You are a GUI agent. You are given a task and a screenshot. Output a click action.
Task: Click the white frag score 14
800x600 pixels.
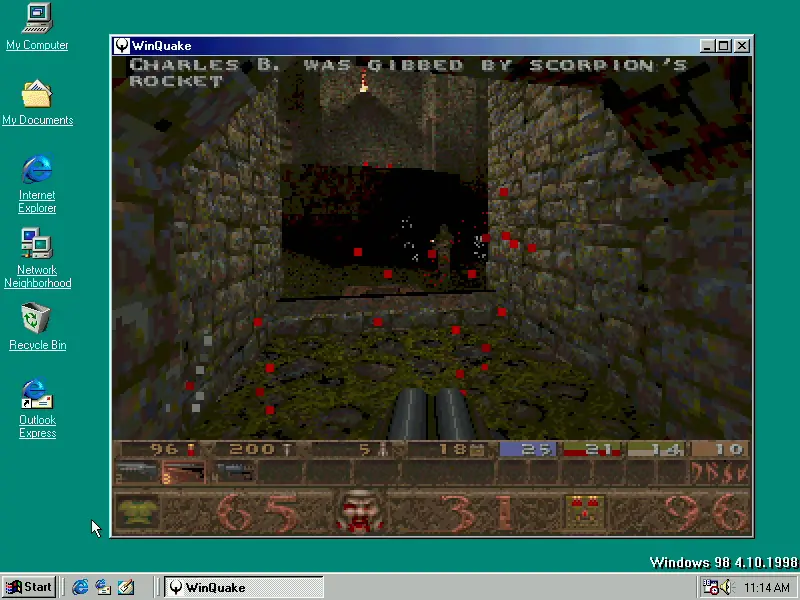[656, 449]
